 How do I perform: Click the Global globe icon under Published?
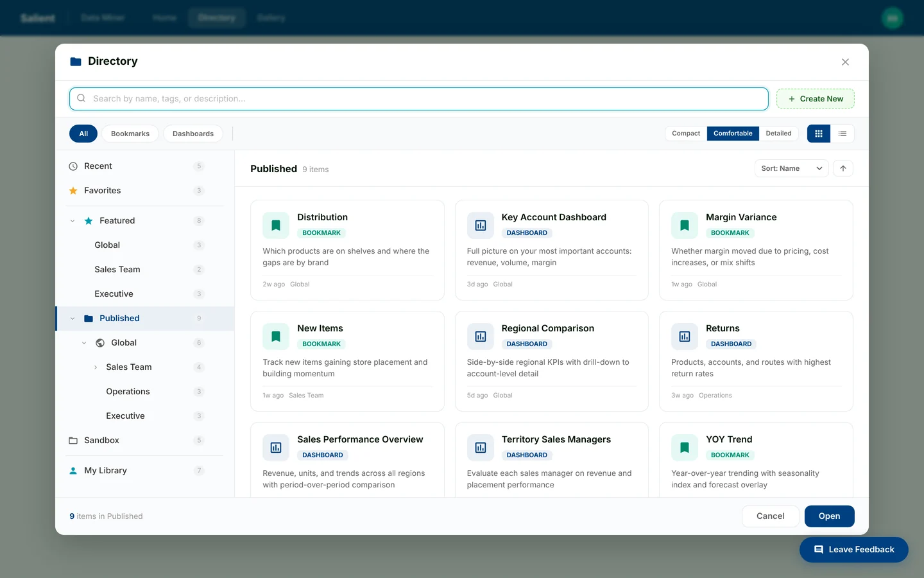tap(100, 343)
